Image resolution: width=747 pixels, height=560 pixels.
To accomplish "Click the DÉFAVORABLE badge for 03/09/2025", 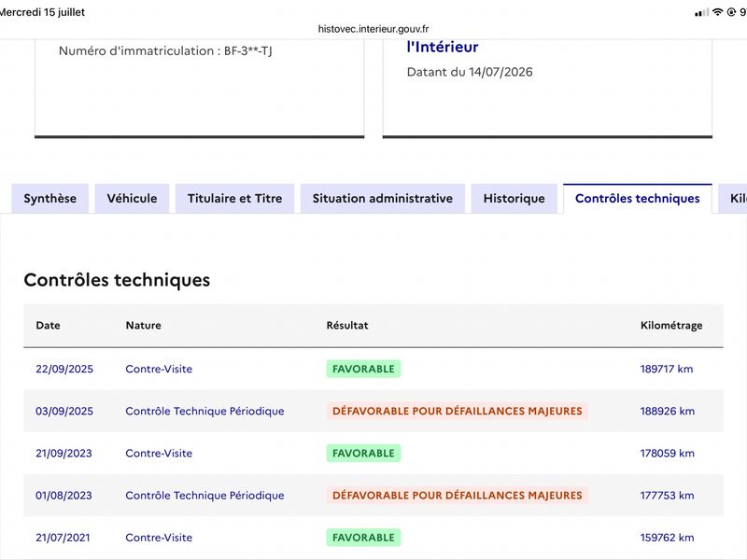I will [x=458, y=411].
